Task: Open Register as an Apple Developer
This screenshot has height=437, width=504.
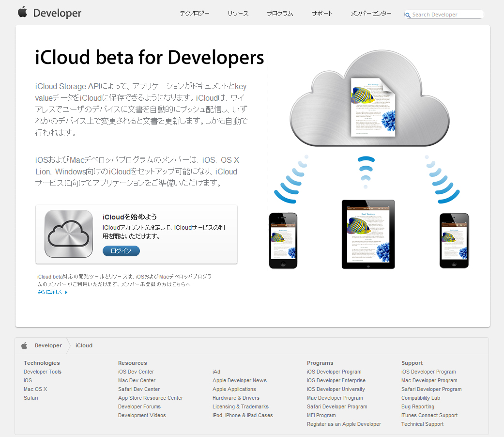Action: point(344,424)
